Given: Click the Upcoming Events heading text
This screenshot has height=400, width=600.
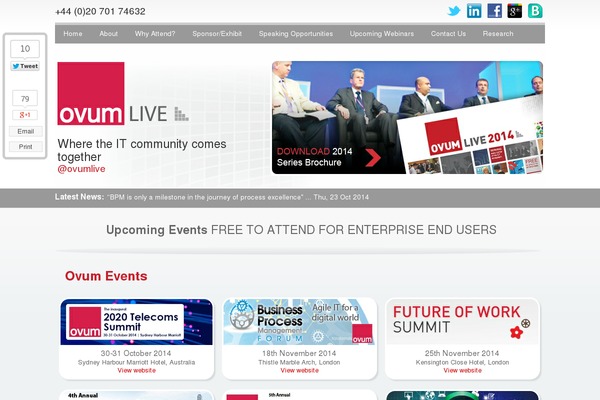Looking at the screenshot, I should coord(157,230).
